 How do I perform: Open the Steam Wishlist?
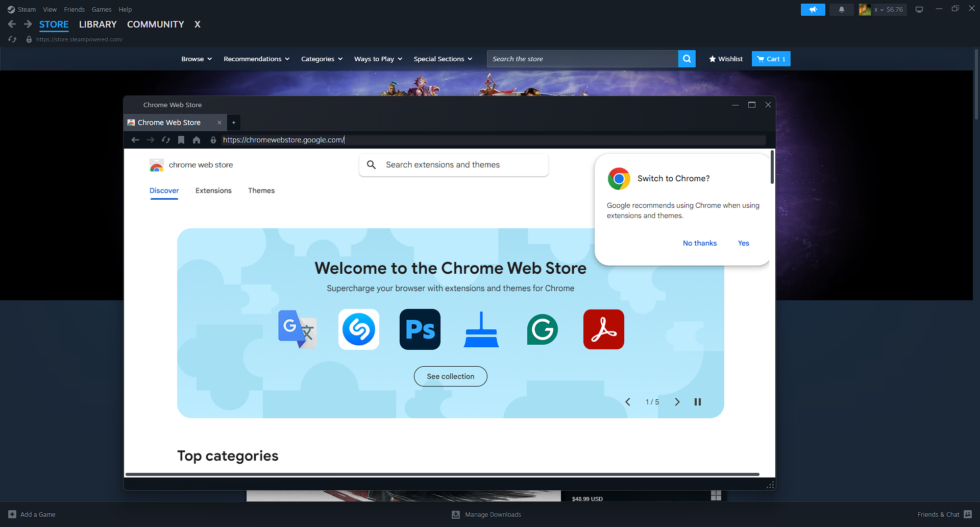pyautogui.click(x=725, y=59)
